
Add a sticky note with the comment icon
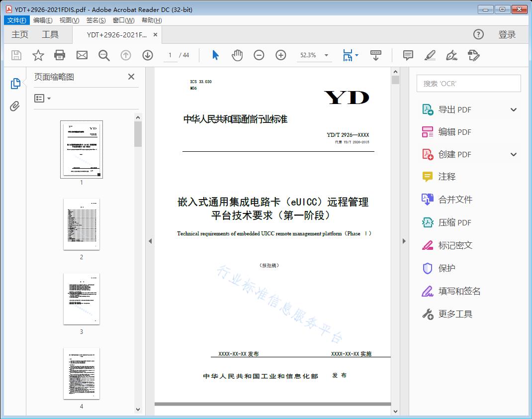408,55
